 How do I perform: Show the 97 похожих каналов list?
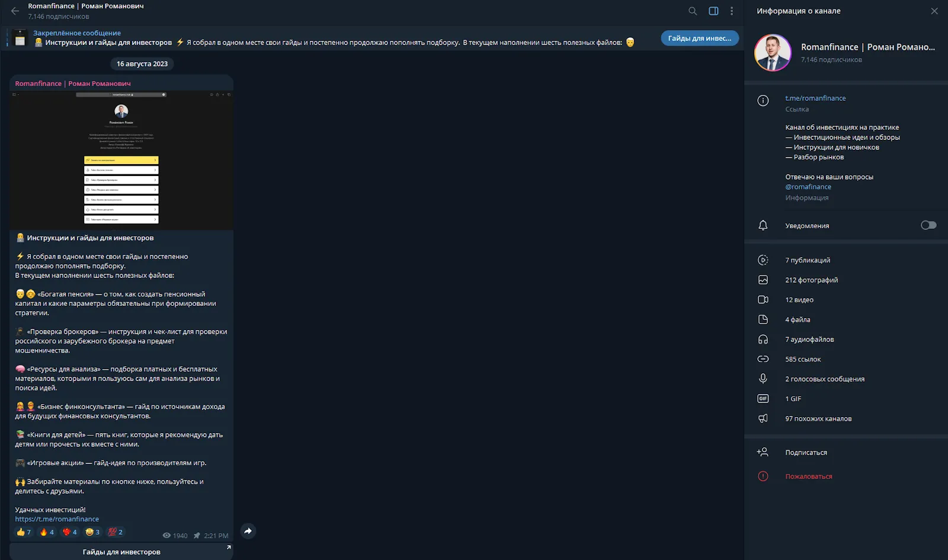click(x=846, y=418)
